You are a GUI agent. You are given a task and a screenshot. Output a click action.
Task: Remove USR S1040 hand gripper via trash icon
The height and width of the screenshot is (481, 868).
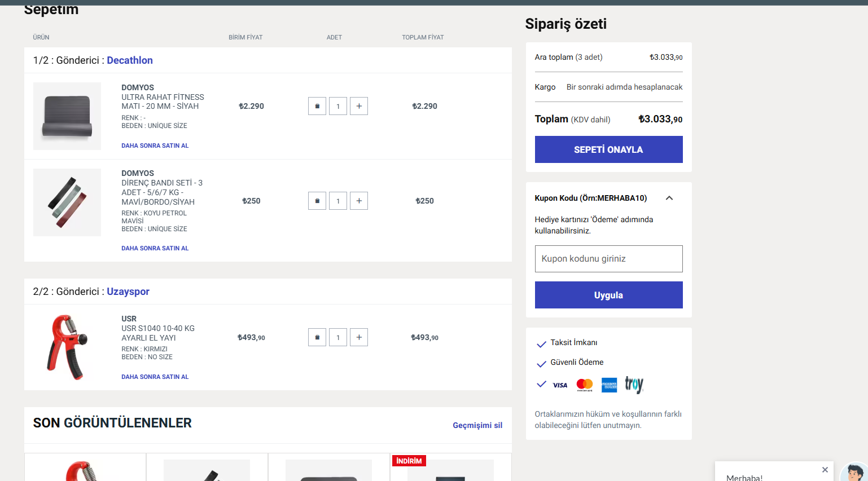[317, 337]
